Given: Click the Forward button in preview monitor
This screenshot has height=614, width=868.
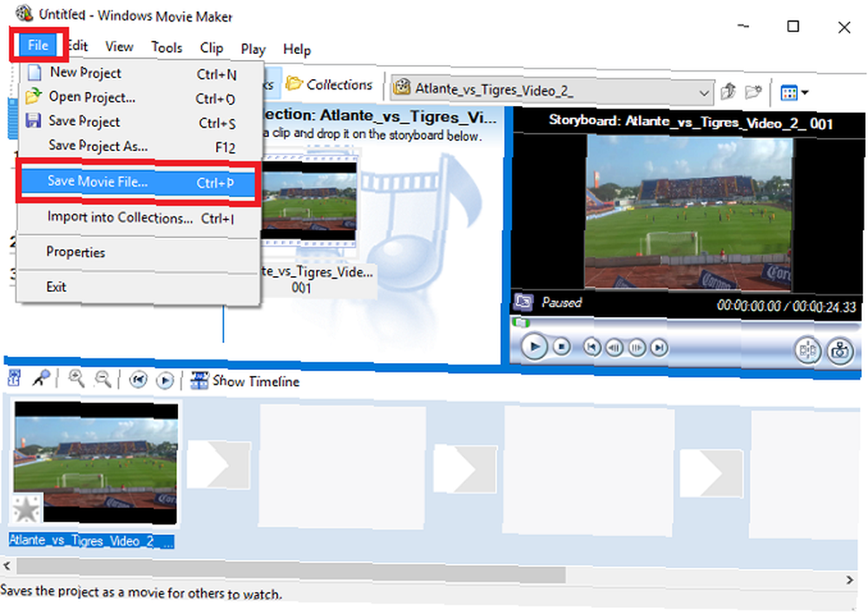Looking at the screenshot, I should 659,347.
